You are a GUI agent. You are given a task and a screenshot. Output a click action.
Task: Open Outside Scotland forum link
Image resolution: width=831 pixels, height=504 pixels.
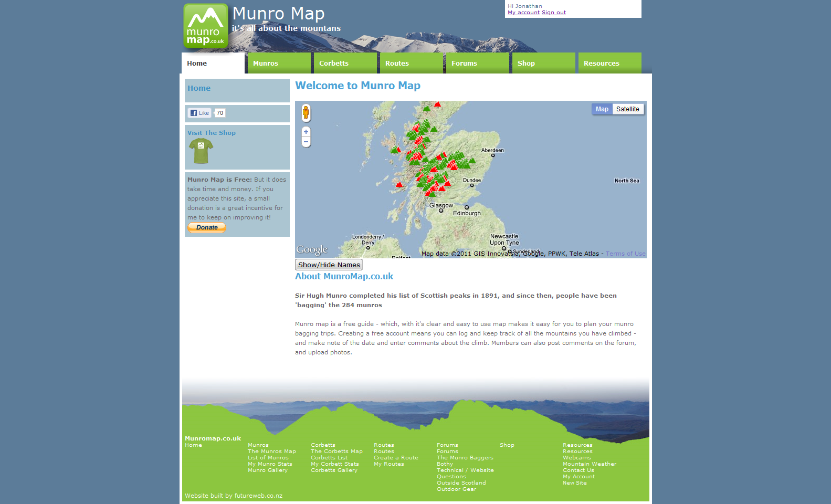coord(461,483)
